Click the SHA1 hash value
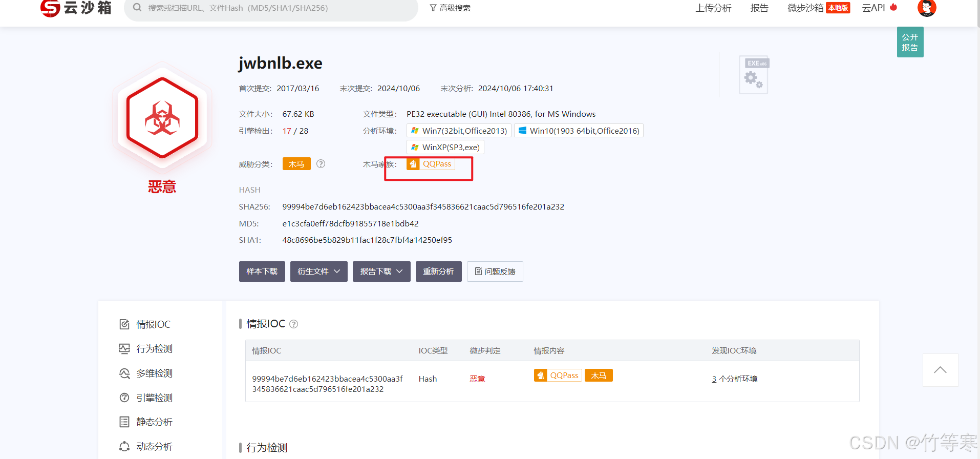980x459 pixels. [x=367, y=240]
